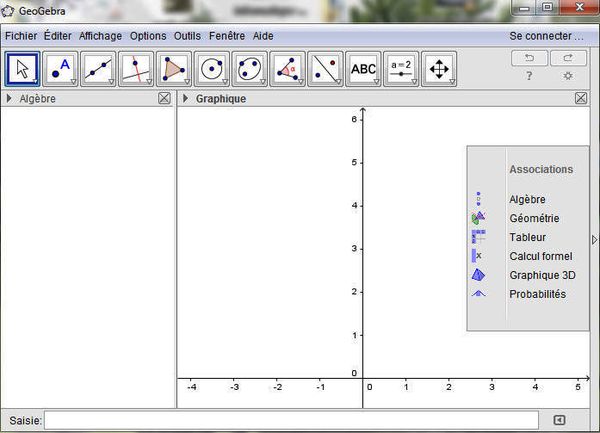The height and width of the screenshot is (433, 600).
Task: Select the Slider a=2 tool
Action: tap(401, 69)
